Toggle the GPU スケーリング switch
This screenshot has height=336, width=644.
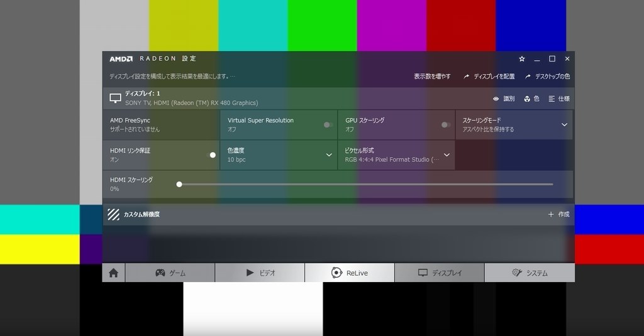coord(446,125)
